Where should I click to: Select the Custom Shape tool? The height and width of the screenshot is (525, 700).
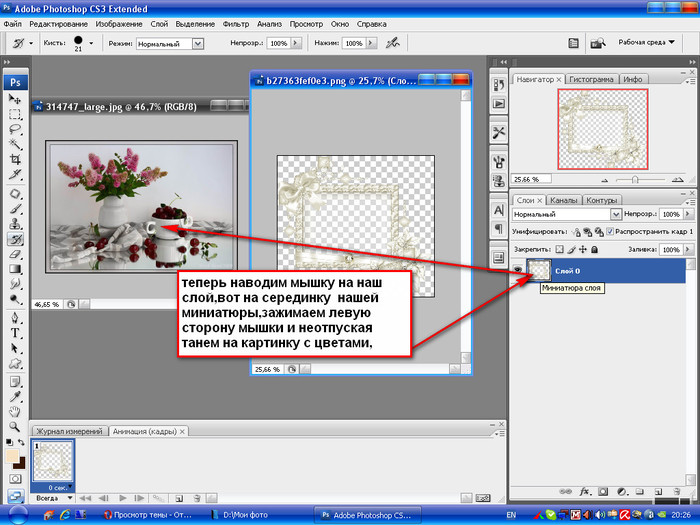pyautogui.click(x=15, y=363)
